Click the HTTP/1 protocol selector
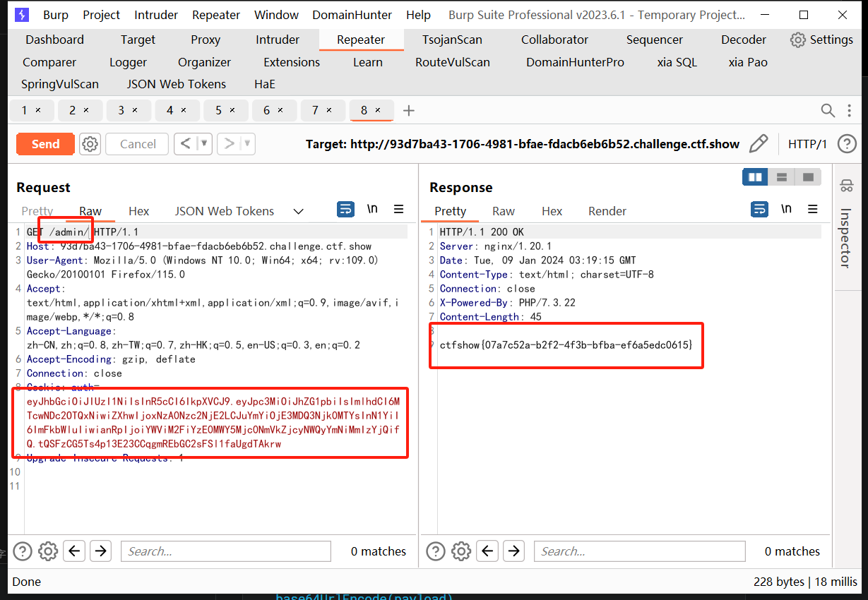This screenshot has width=868, height=600. 807,144
